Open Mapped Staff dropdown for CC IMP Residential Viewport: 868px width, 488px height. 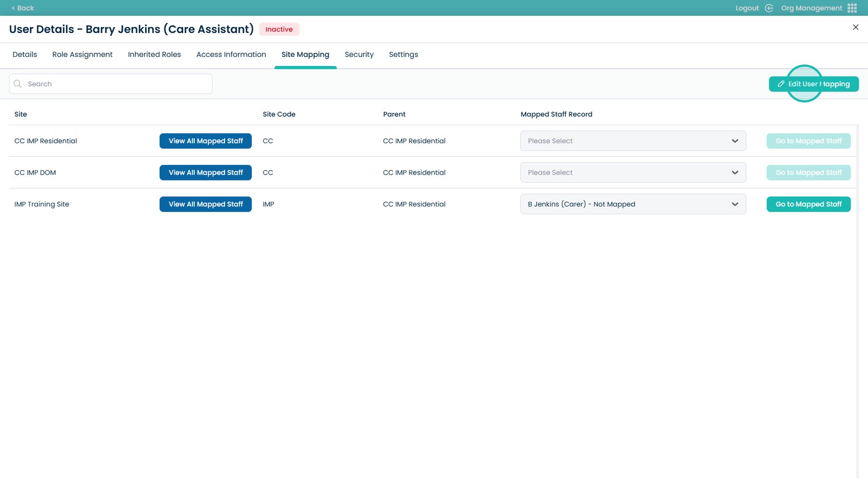633,141
